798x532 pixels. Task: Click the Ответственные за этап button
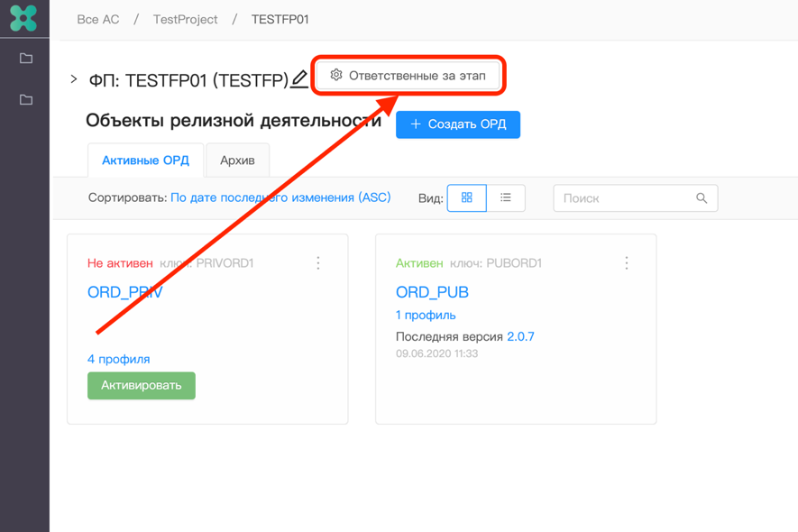pos(408,76)
